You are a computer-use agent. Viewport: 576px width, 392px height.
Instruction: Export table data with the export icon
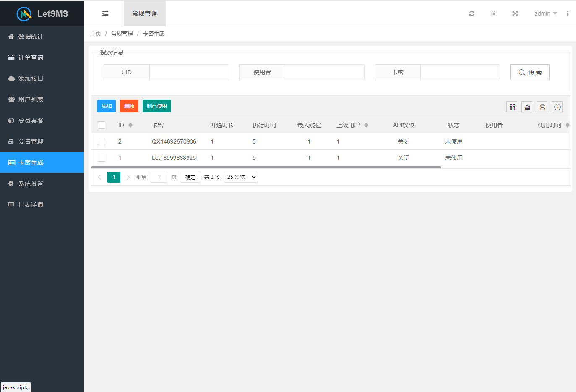pos(527,107)
